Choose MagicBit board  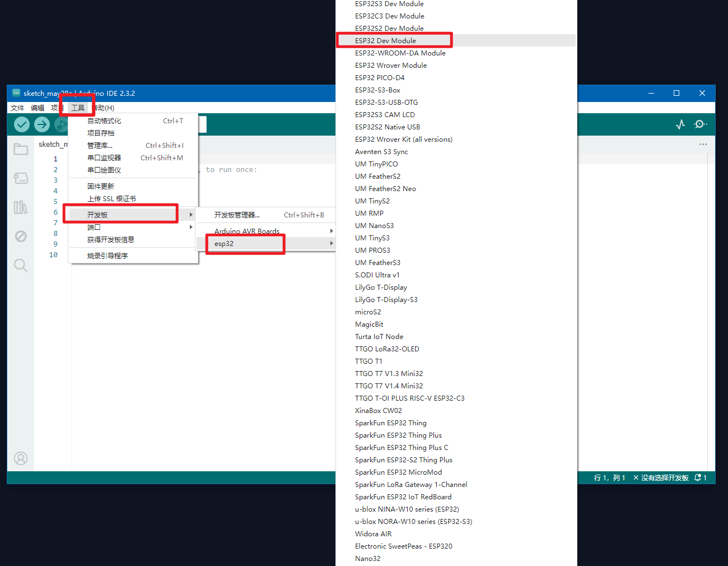click(x=456, y=324)
